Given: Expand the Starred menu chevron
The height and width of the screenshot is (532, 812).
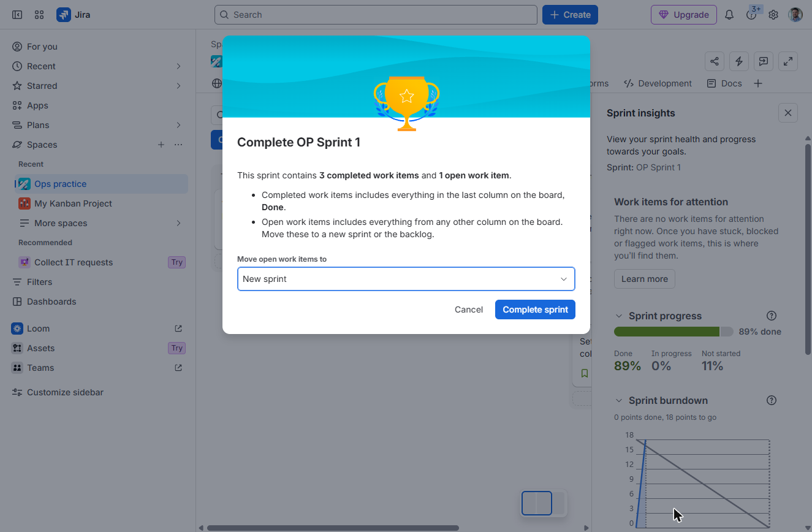Looking at the screenshot, I should (179, 86).
